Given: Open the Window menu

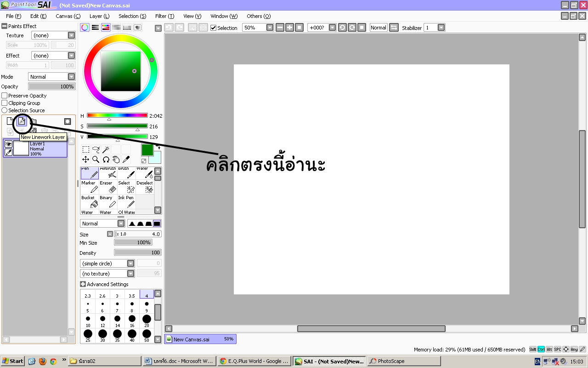Looking at the screenshot, I should tap(224, 16).
